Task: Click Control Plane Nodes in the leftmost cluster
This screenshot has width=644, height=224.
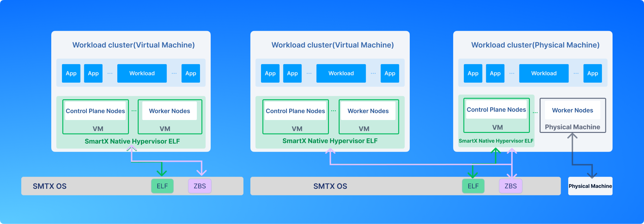Action: click(95, 111)
